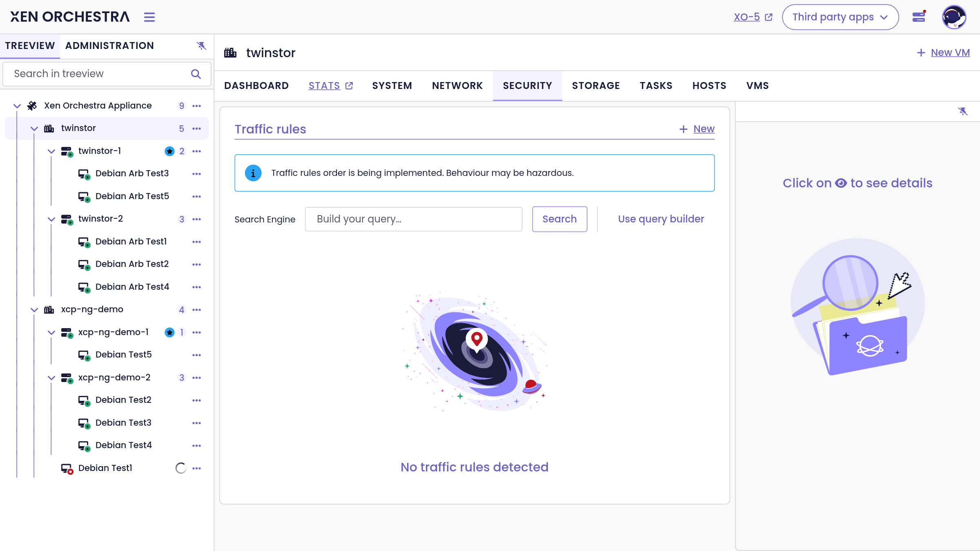Screen dimensions: 980x551
Task: Open the Stats external link
Action: [x=331, y=86]
